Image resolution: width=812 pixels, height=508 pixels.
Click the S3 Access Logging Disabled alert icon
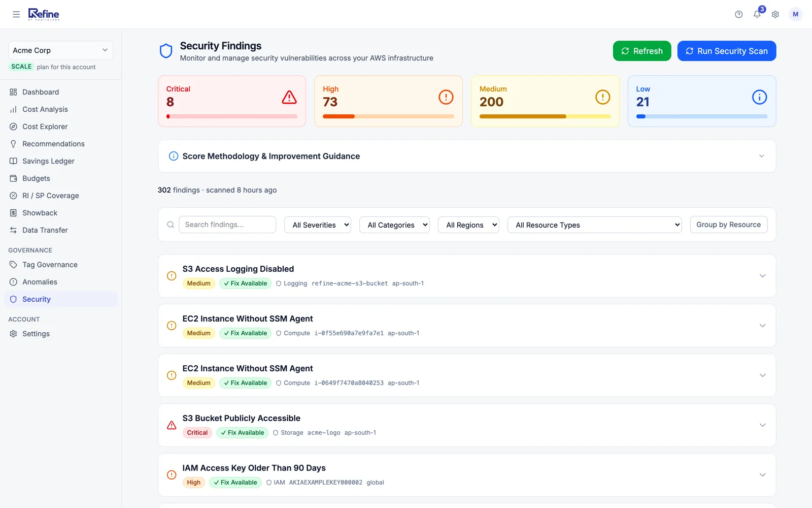point(172,276)
